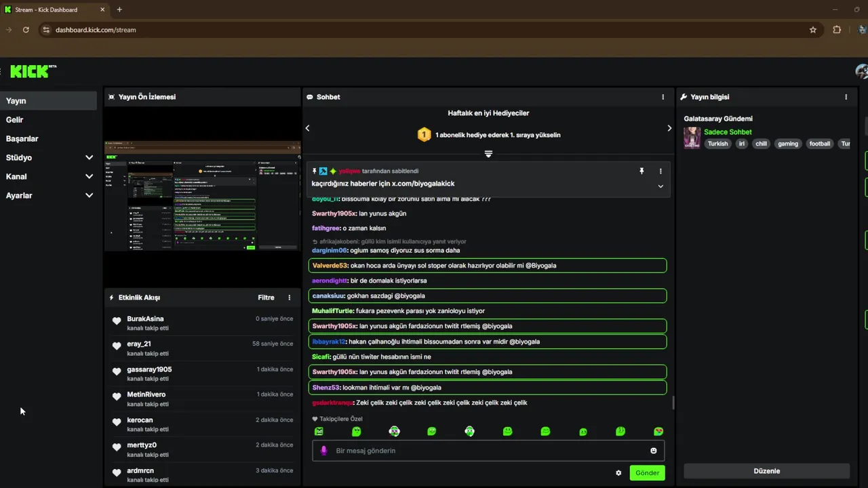This screenshot has height=488, width=868.
Task: Click the browser address bar URL
Action: point(96,30)
